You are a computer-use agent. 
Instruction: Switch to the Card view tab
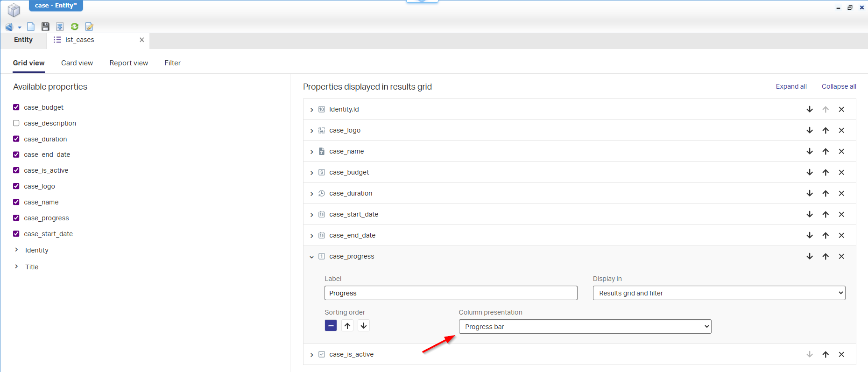click(x=77, y=63)
